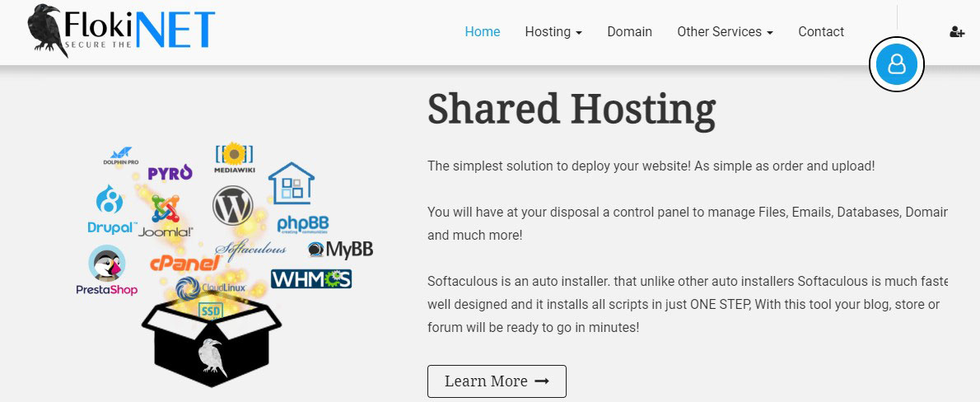Click the cPanel logo

coord(185,263)
